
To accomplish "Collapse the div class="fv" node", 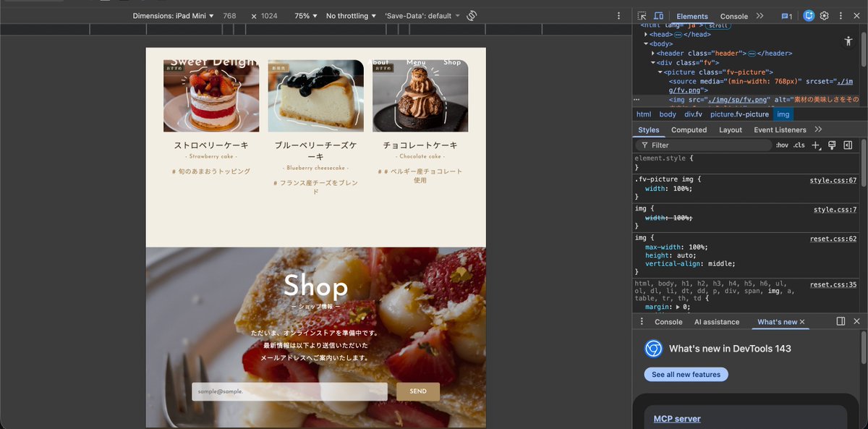I will point(653,62).
